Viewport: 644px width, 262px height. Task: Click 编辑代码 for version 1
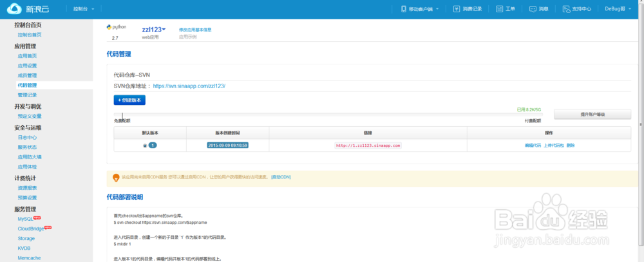(533, 145)
